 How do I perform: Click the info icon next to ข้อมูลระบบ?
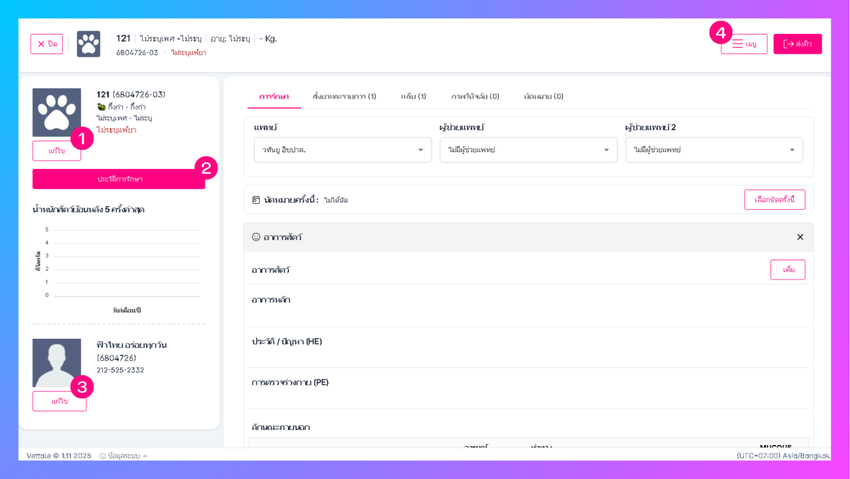point(102,456)
